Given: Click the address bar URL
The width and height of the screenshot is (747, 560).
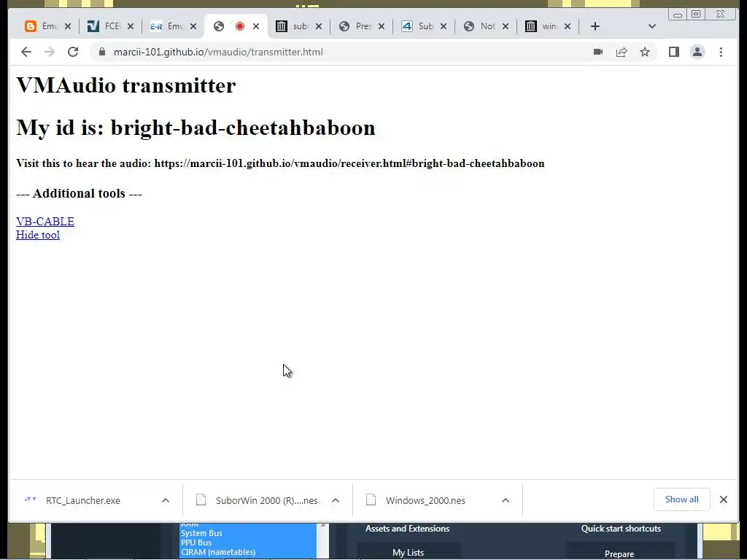Looking at the screenshot, I should click(218, 52).
